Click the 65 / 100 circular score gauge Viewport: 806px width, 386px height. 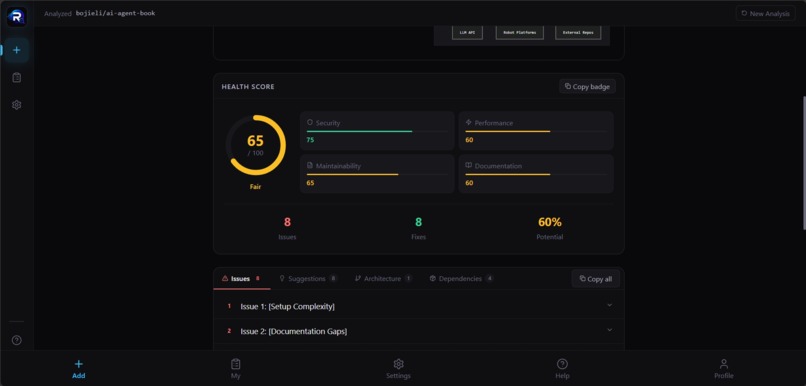pyautogui.click(x=255, y=145)
